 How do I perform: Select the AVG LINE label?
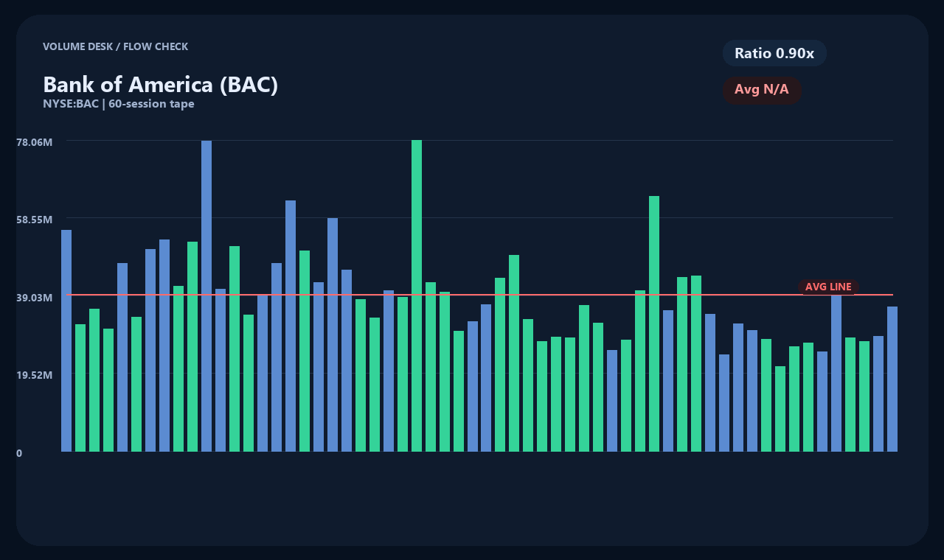[x=828, y=287]
